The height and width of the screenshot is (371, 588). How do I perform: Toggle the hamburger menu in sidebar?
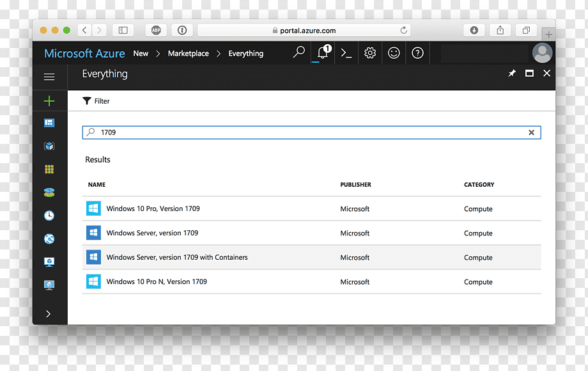click(49, 77)
